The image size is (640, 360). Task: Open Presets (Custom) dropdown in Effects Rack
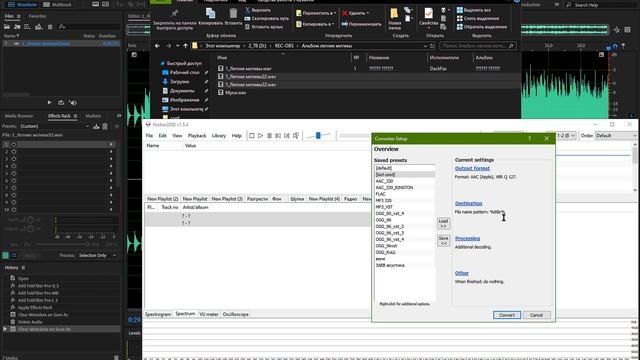(x=54, y=127)
